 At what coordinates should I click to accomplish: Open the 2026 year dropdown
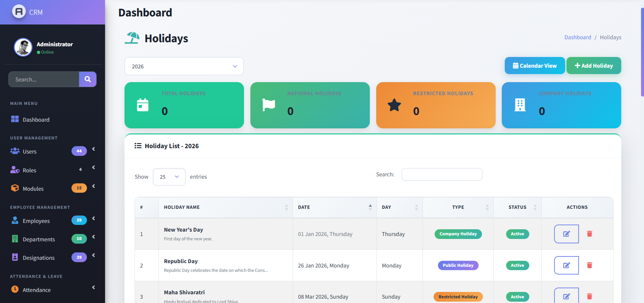pos(184,66)
